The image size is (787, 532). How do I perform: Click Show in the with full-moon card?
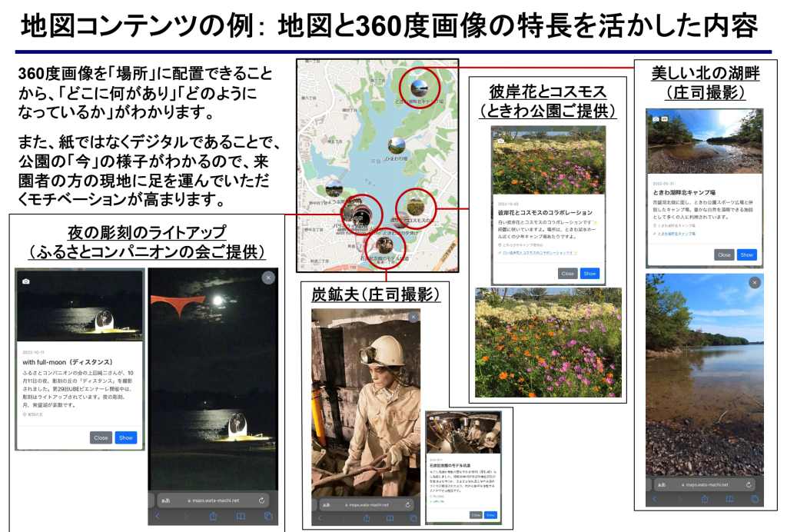click(126, 437)
